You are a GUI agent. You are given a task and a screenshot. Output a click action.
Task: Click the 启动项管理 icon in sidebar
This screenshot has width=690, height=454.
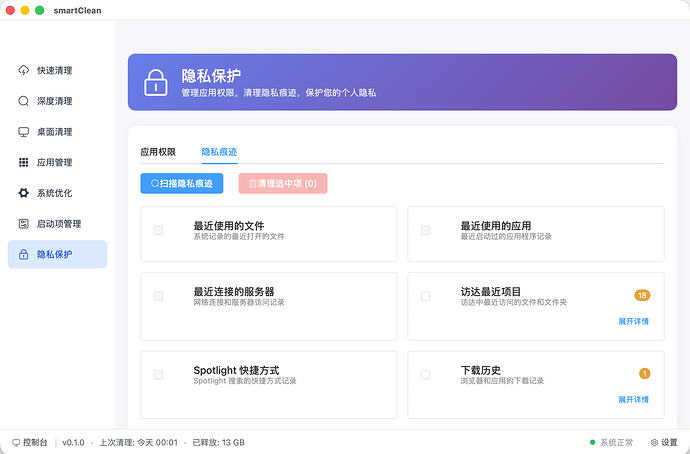24,223
